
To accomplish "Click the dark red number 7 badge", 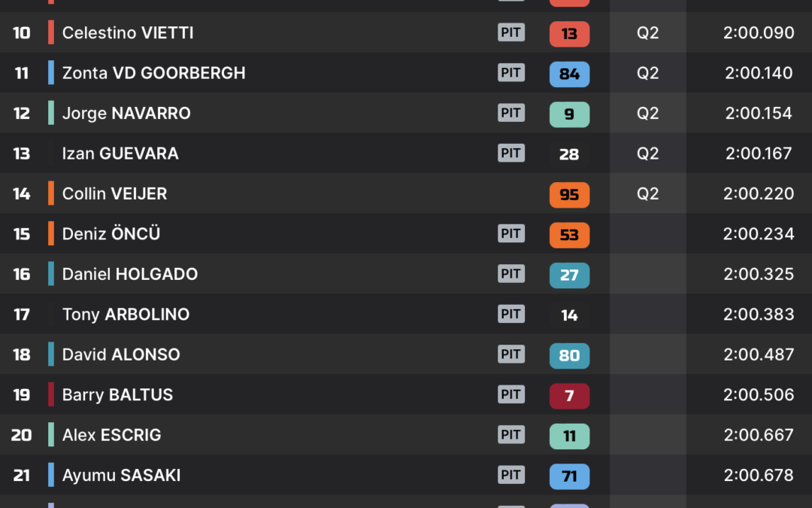I will coord(569,396).
